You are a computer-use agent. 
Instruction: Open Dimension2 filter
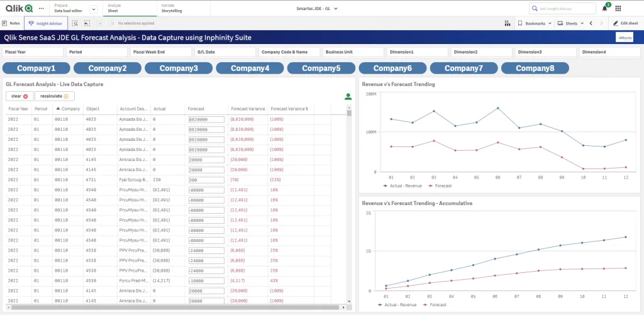(x=481, y=52)
